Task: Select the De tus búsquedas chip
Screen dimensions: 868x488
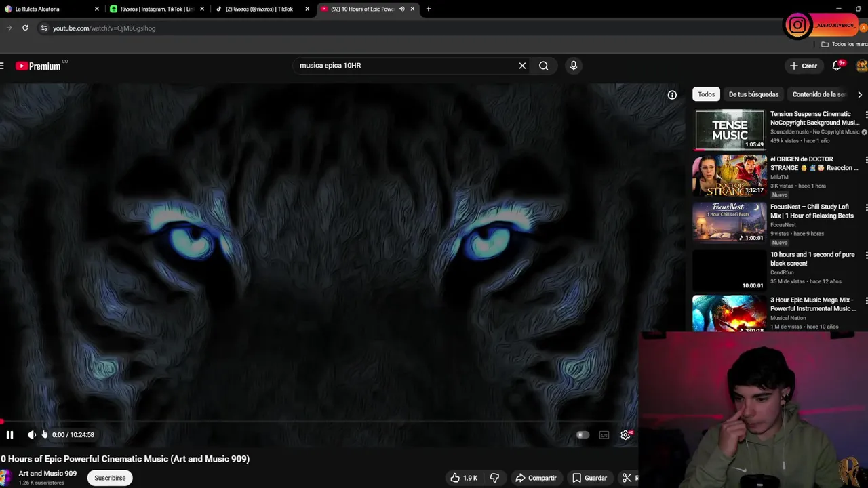Action: point(753,94)
